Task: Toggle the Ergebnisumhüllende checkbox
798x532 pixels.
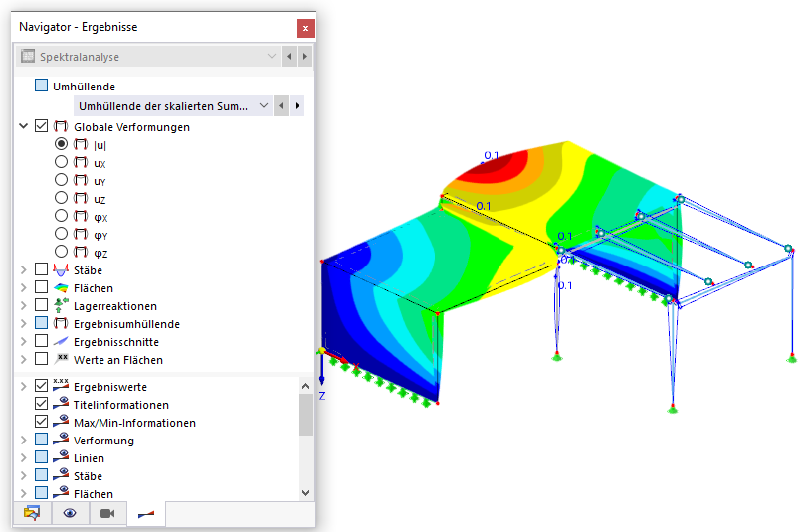Action: coord(41,322)
